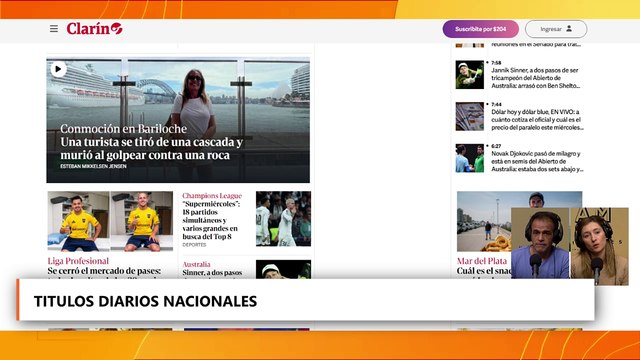This screenshot has width=640, height=360.
Task: Click the Liga Profesional section label
Action: coord(78,261)
